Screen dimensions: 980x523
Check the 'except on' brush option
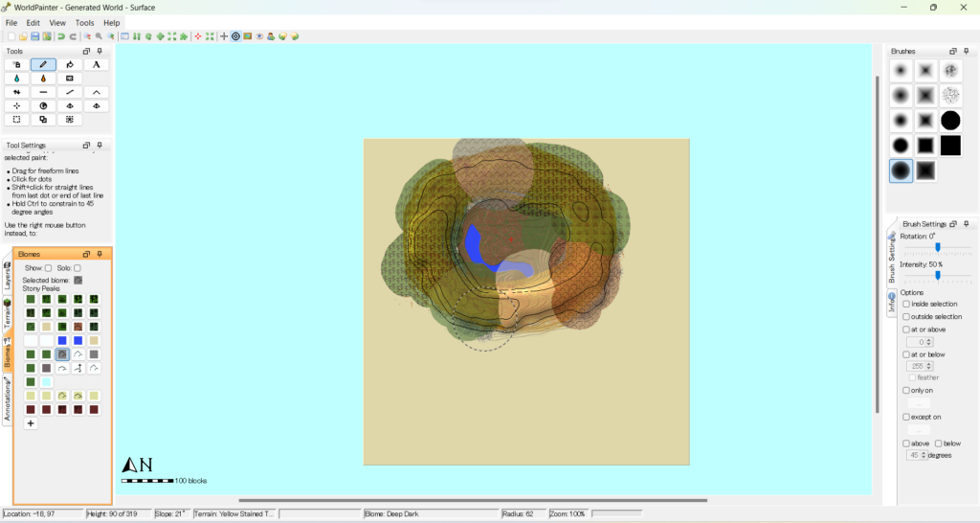(x=906, y=417)
